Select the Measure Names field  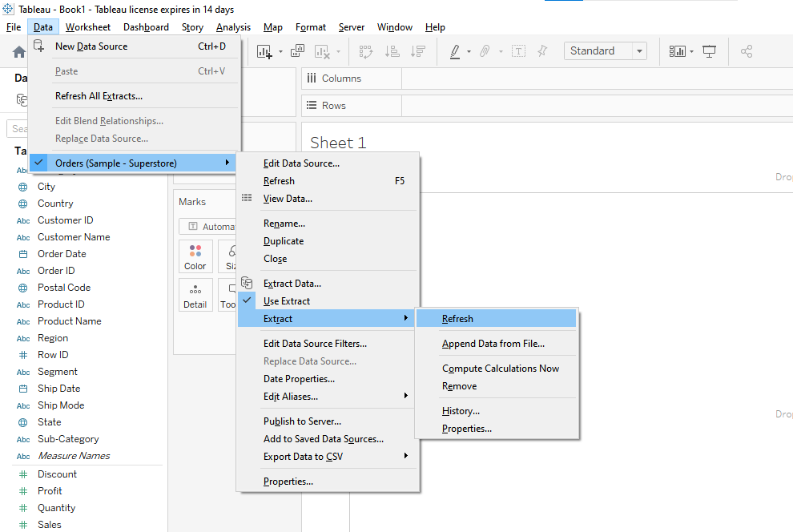point(74,456)
